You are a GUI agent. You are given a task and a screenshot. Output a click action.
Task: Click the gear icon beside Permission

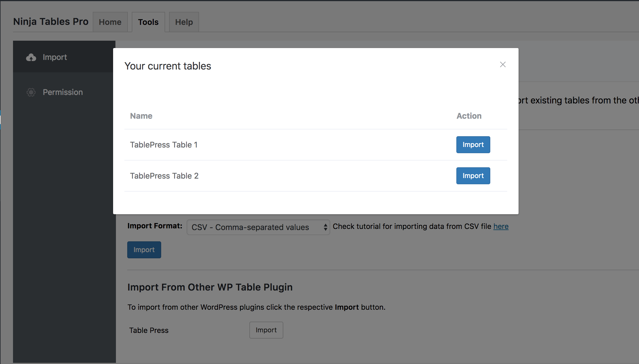pos(31,92)
